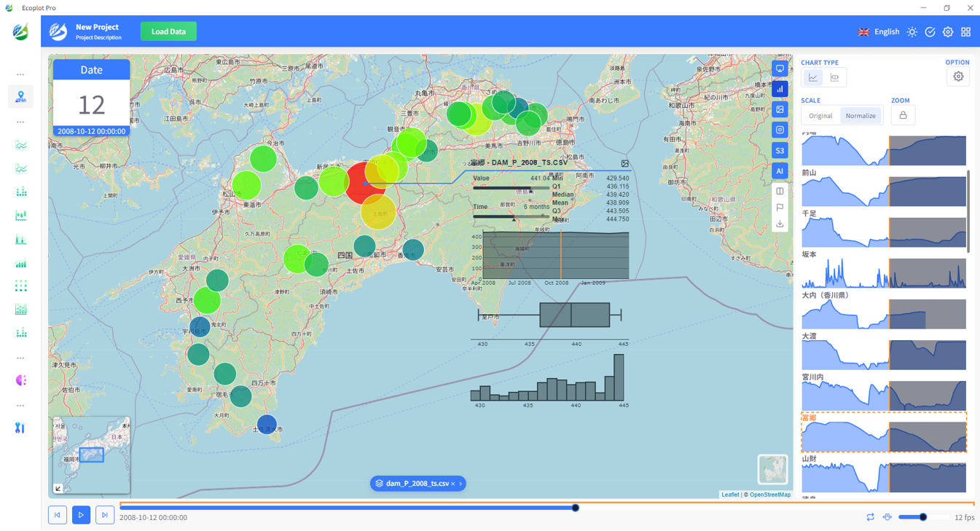Expand the dam_P_2008_ts.csv layer chevron

(x=460, y=484)
